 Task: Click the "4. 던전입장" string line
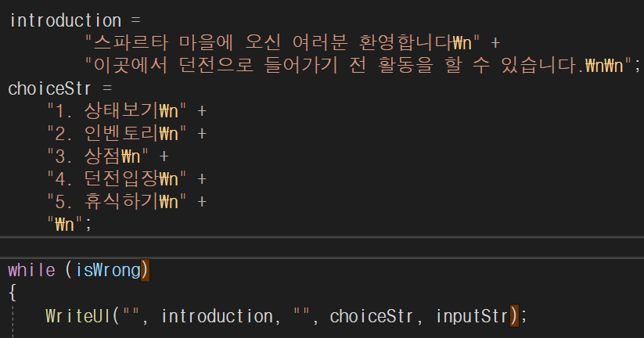pos(117,178)
